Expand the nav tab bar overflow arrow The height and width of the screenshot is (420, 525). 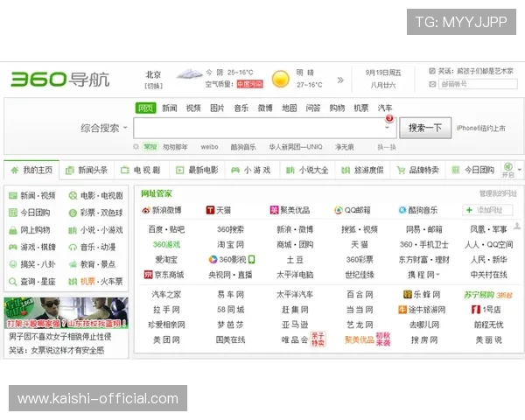[519, 170]
